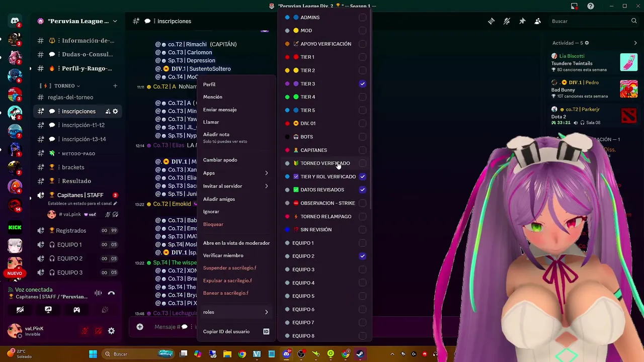This screenshot has width=644, height=362.
Task: Open Chrome icon in taskbar
Action: (x=242, y=354)
